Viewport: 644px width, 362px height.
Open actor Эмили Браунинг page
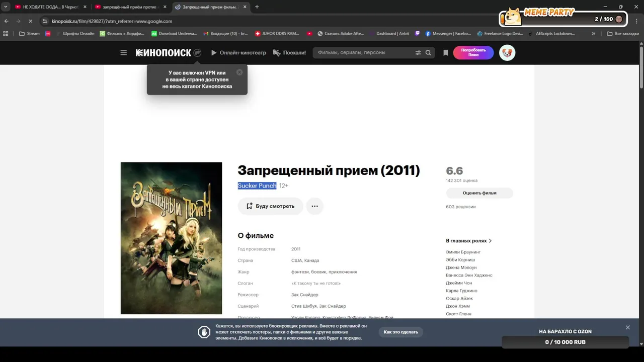[463, 252]
